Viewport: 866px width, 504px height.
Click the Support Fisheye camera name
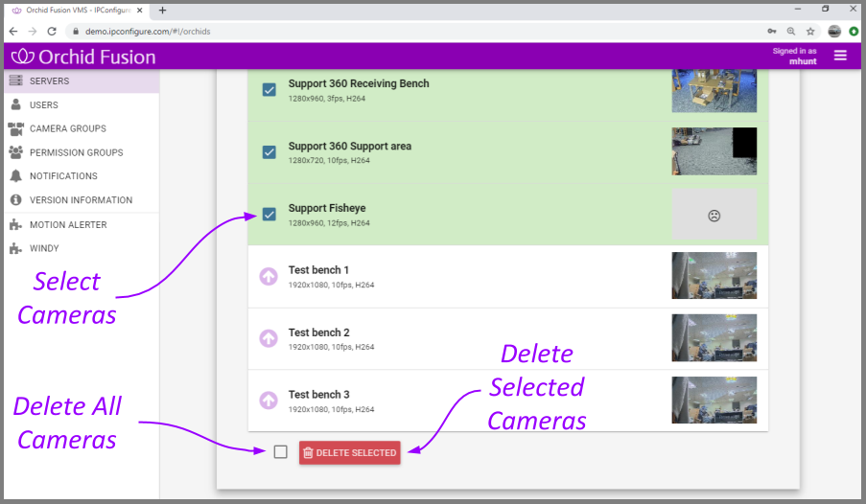(x=327, y=208)
